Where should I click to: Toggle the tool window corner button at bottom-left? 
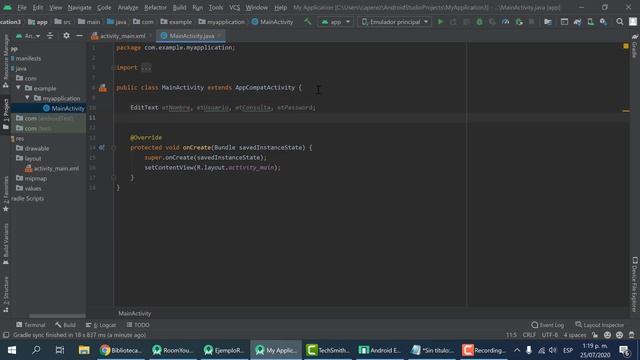click(x=5, y=335)
